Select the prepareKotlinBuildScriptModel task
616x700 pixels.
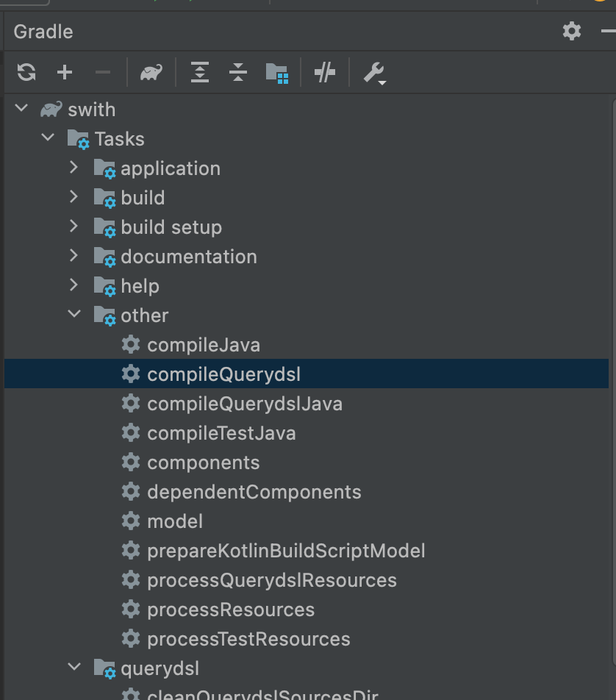tap(307, 551)
